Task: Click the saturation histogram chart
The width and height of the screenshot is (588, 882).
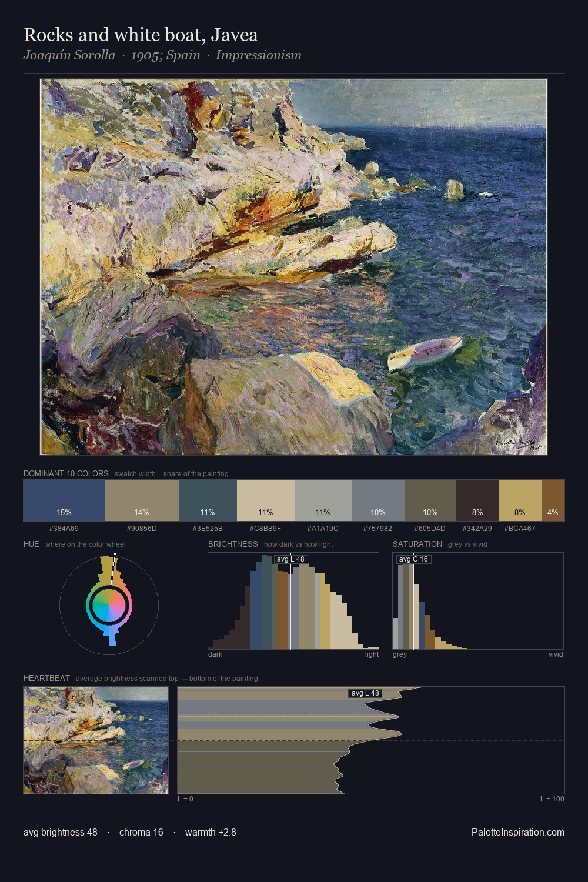Action: point(478,601)
